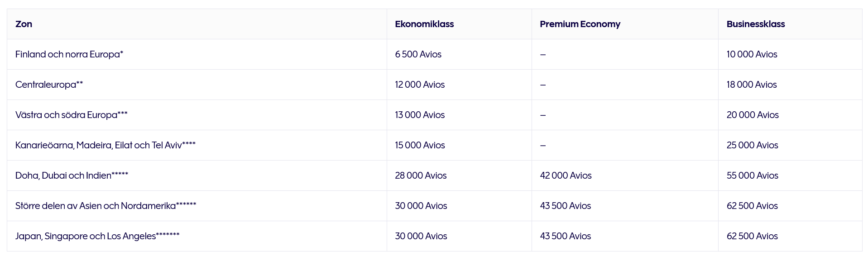Click the Businessklass column header

[x=756, y=24]
